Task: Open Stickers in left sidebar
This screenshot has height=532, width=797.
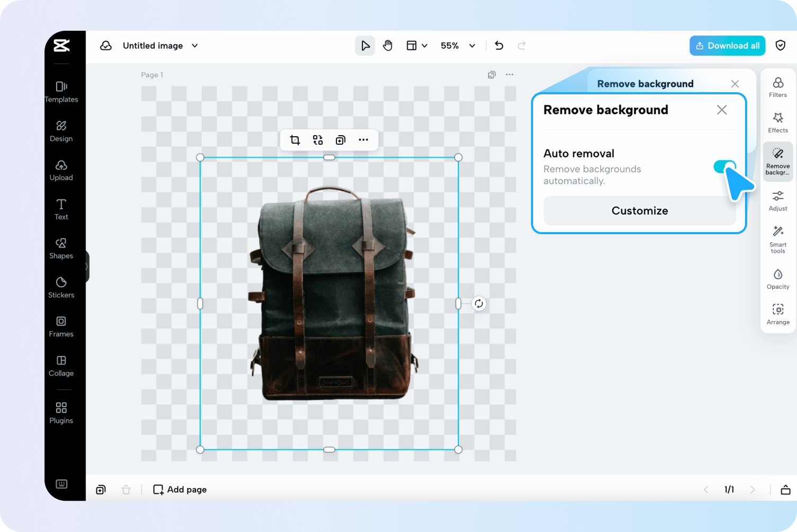Action: 61,287
